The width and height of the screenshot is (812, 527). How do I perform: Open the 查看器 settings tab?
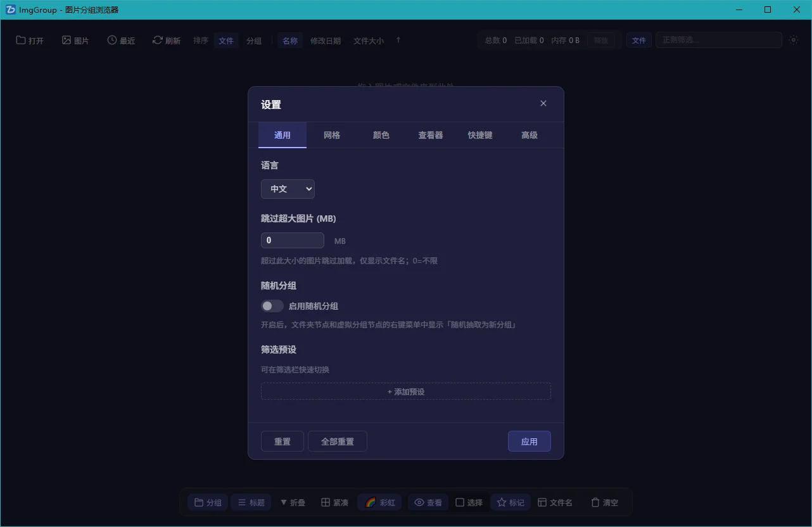[431, 135]
